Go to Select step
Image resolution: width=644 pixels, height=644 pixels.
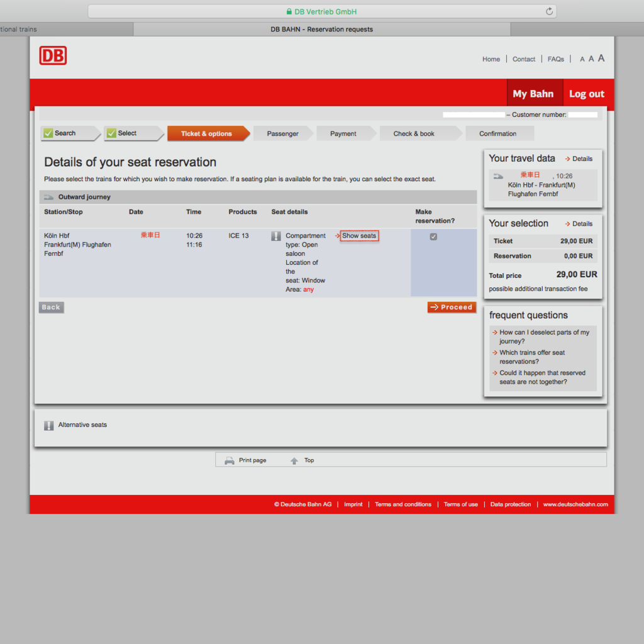pyautogui.click(x=134, y=133)
